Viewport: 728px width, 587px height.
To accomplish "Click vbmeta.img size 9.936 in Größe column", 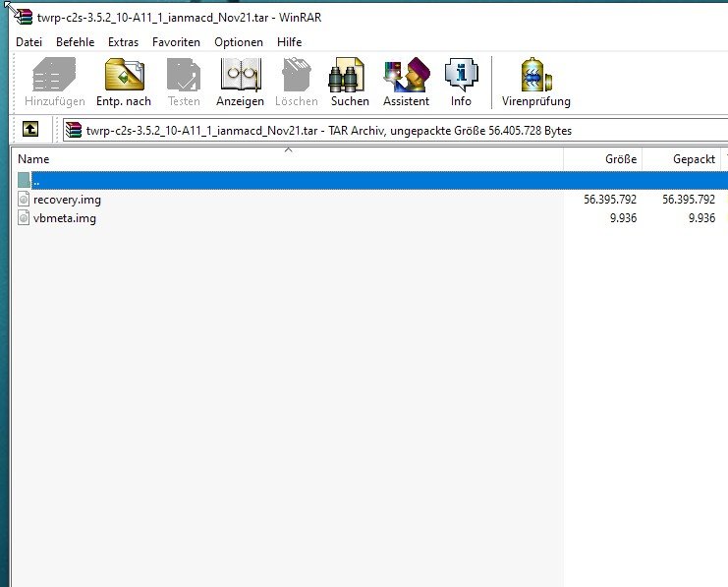I will pyautogui.click(x=623, y=218).
